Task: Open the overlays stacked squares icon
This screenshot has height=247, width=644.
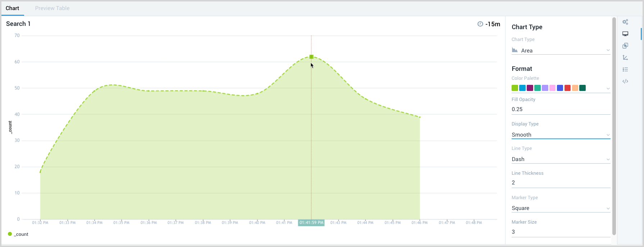Action: [625, 46]
